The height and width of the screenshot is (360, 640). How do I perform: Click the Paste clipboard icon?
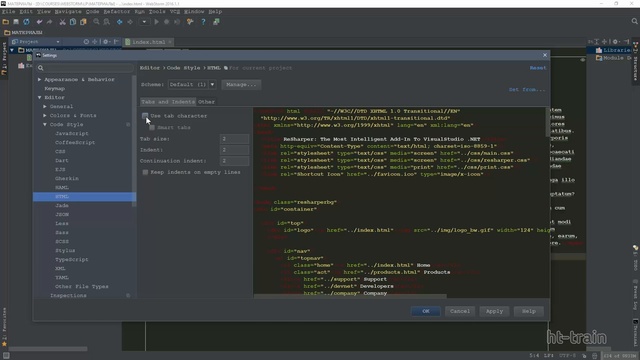click(x=83, y=22)
